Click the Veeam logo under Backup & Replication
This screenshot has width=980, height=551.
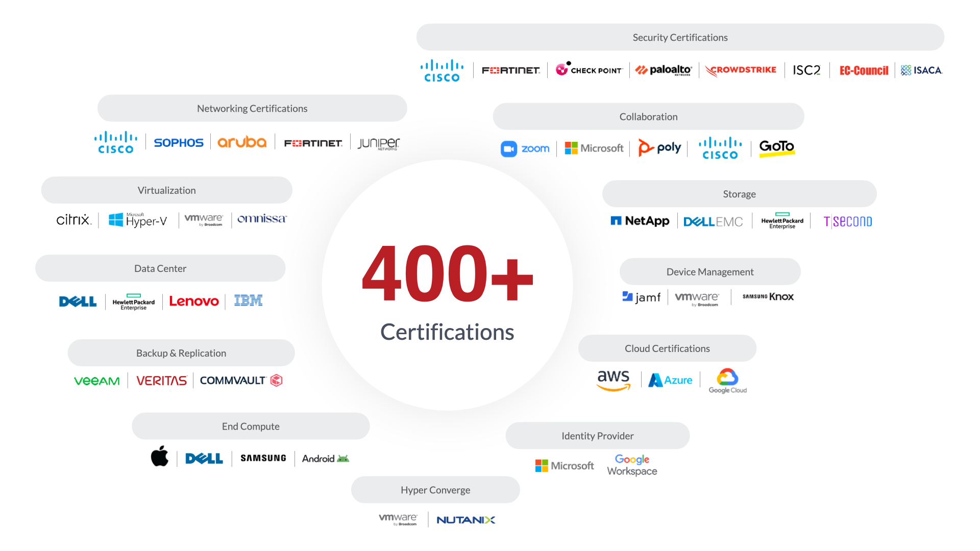[97, 381]
